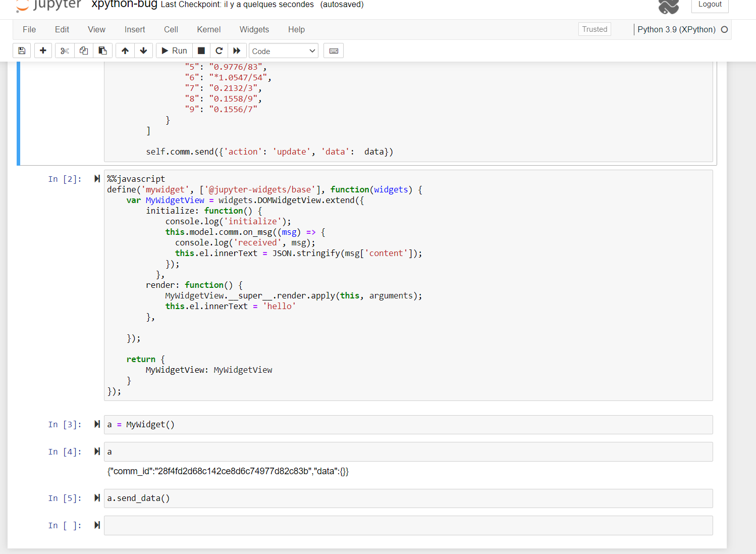Click the Run button
The width and height of the screenshot is (756, 554).
[173, 51]
